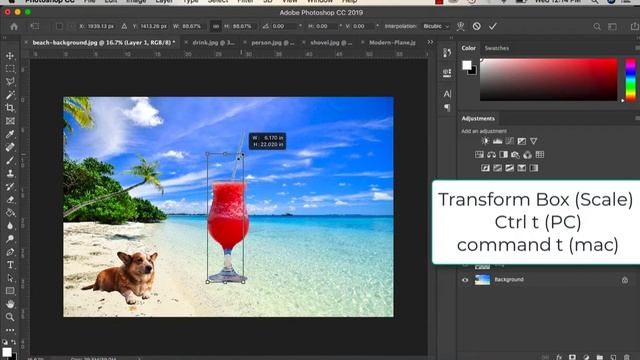Select the Path Selection tool
This screenshot has height=360, width=640.
(x=10, y=278)
